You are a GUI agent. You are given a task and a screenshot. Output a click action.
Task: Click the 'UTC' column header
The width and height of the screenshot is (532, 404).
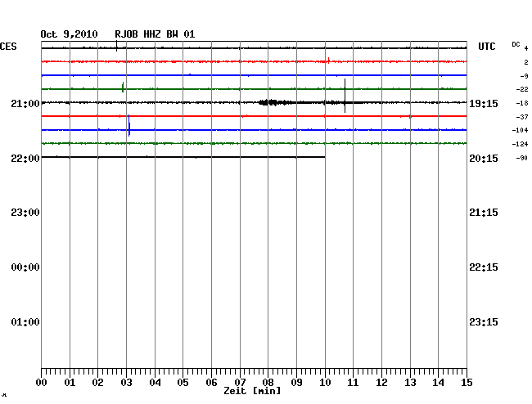tap(486, 47)
